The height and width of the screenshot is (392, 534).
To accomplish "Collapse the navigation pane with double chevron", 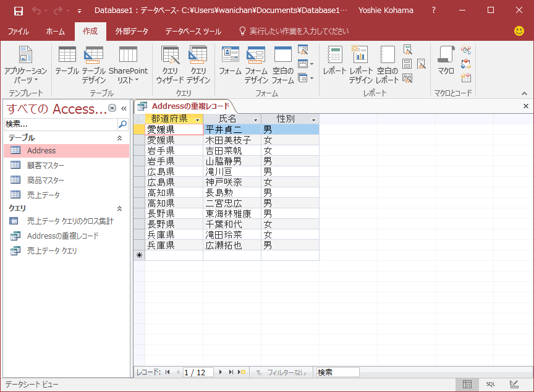I will tap(124, 108).
